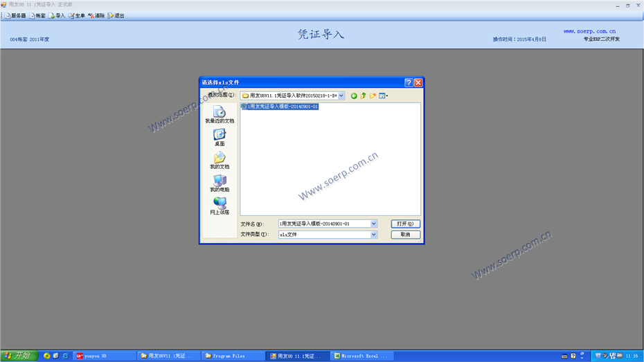
Task: Create a new folder in the dialog
Action: click(x=373, y=96)
